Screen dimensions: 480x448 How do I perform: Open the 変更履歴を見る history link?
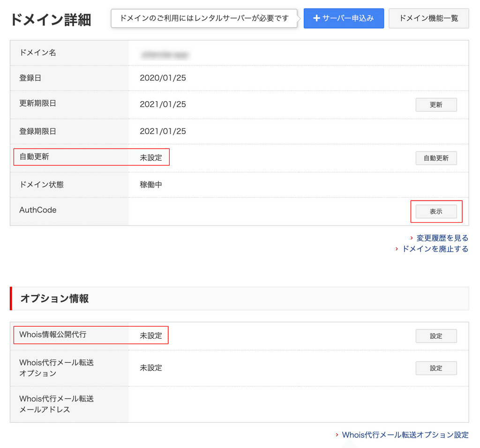point(442,238)
